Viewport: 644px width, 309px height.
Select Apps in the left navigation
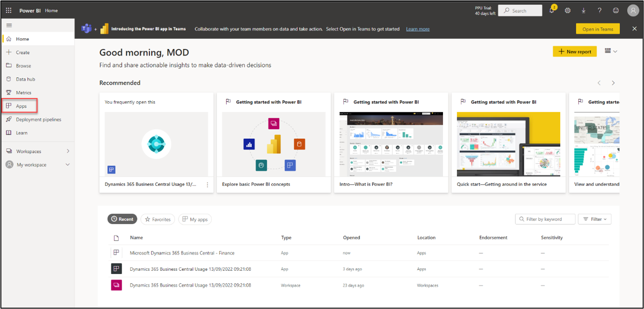pos(21,106)
